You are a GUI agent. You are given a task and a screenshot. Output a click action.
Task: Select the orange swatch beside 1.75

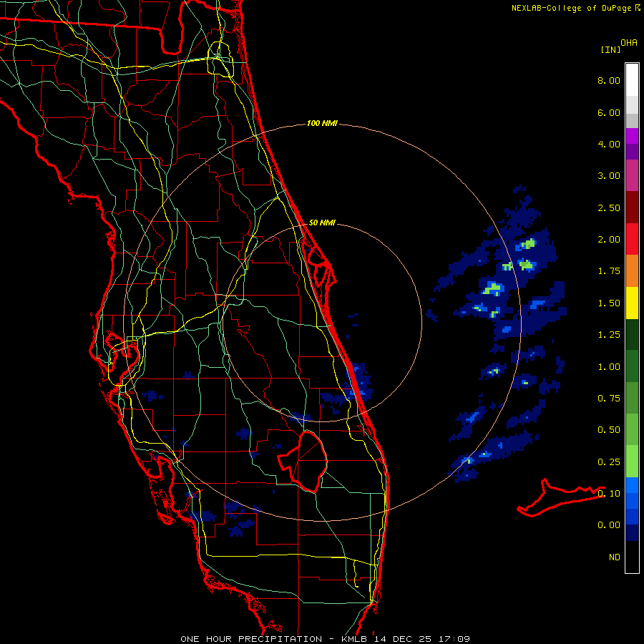[x=632, y=270]
